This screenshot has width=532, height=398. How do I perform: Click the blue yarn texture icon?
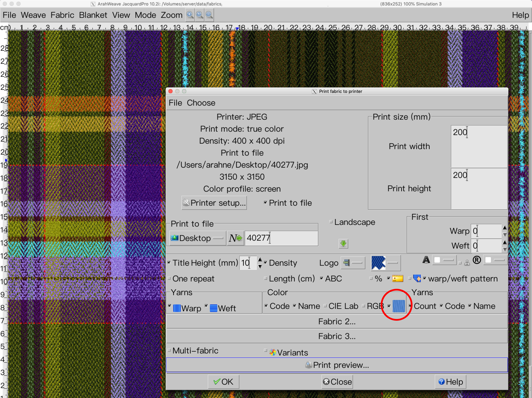pyautogui.click(x=398, y=306)
